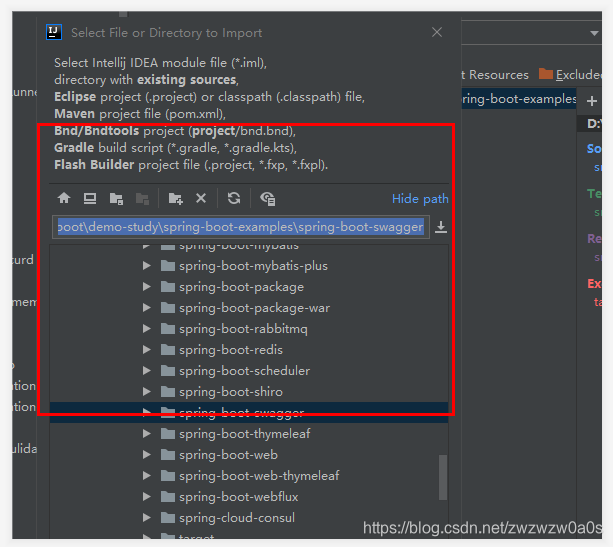Click the spring-boot-redis folder icon

coord(168,350)
